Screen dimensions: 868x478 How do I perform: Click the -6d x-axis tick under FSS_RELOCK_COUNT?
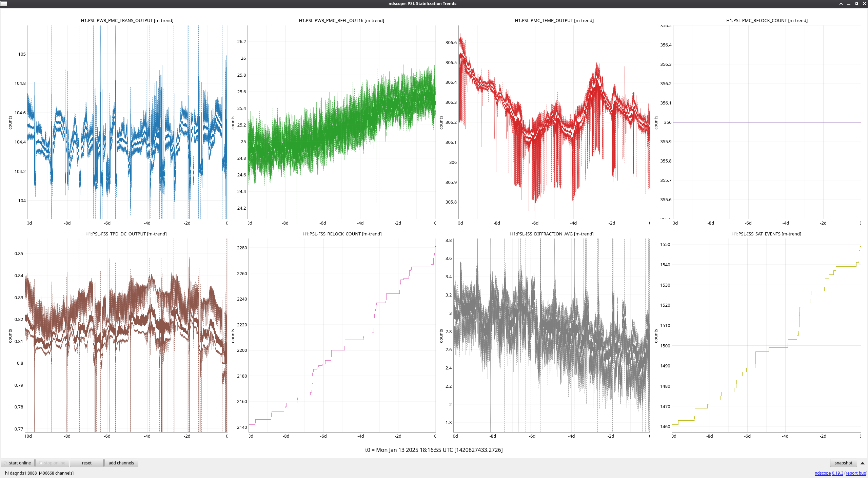click(x=323, y=436)
